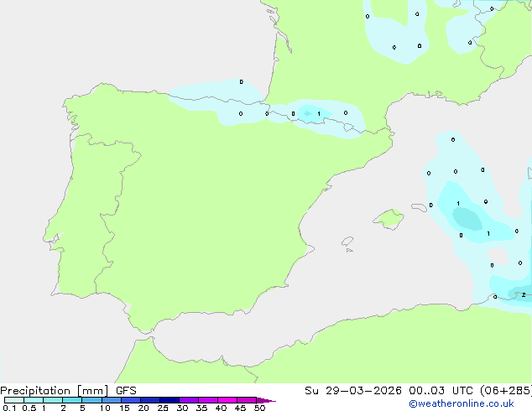532x411 pixels.
Task: Click the 45–50 mm legend color swatch
Action: pyautogui.click(x=247, y=400)
